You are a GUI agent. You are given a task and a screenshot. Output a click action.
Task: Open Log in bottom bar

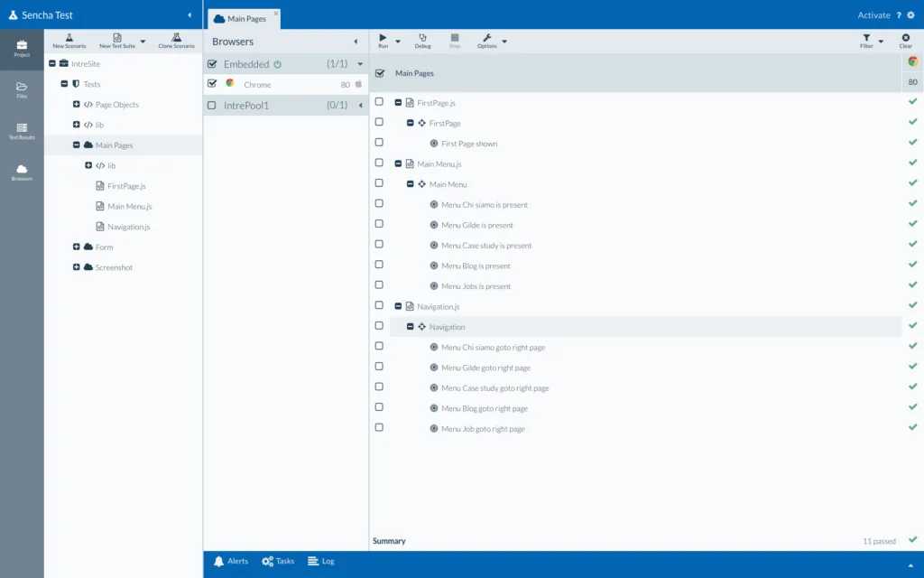[321, 561]
